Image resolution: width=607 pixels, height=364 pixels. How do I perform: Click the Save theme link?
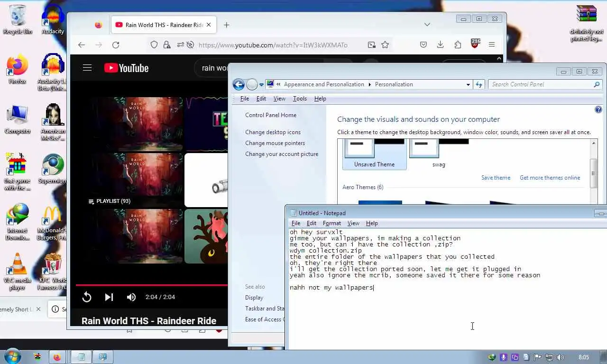click(496, 178)
